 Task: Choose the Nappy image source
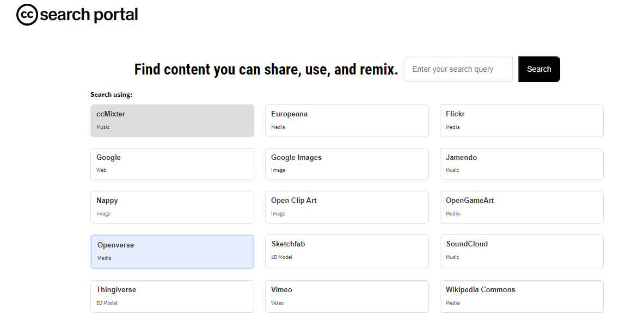tap(172, 207)
